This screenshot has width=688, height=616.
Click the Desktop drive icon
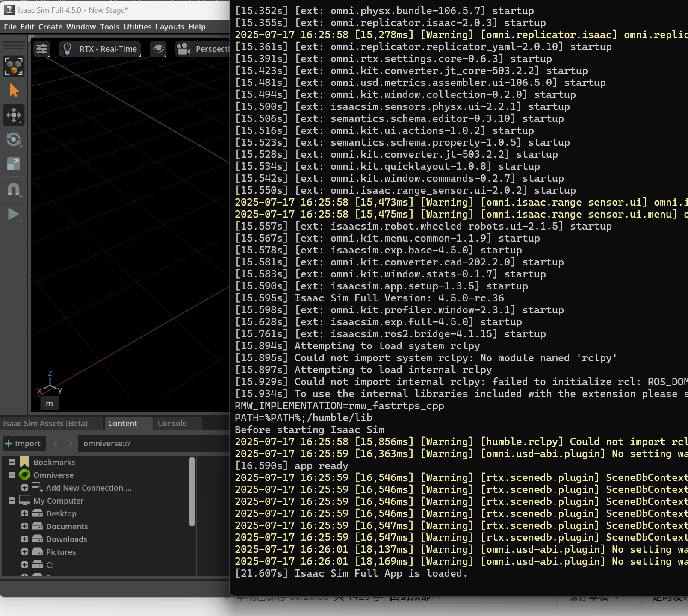coord(38,513)
